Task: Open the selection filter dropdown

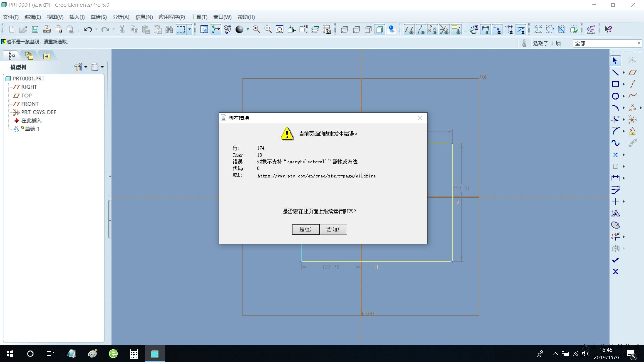Action: click(607, 43)
